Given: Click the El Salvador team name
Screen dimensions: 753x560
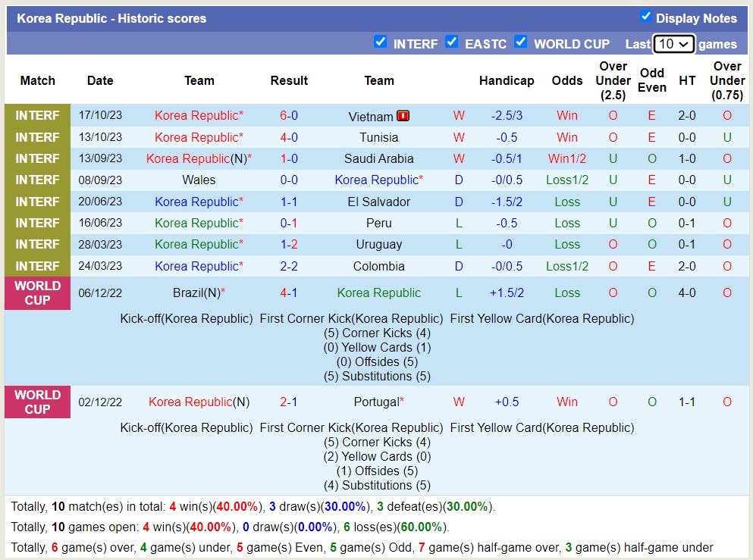Looking at the screenshot, I should (378, 202).
